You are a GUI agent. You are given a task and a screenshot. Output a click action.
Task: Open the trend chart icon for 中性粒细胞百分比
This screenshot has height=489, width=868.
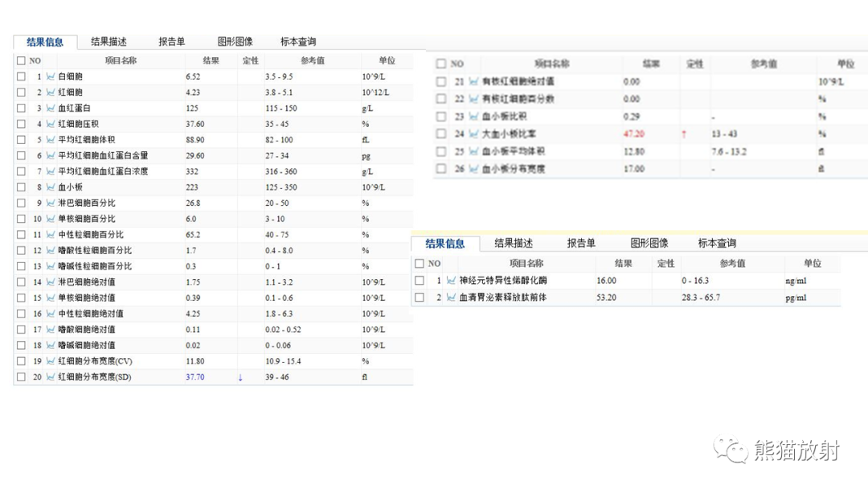pyautogui.click(x=51, y=235)
